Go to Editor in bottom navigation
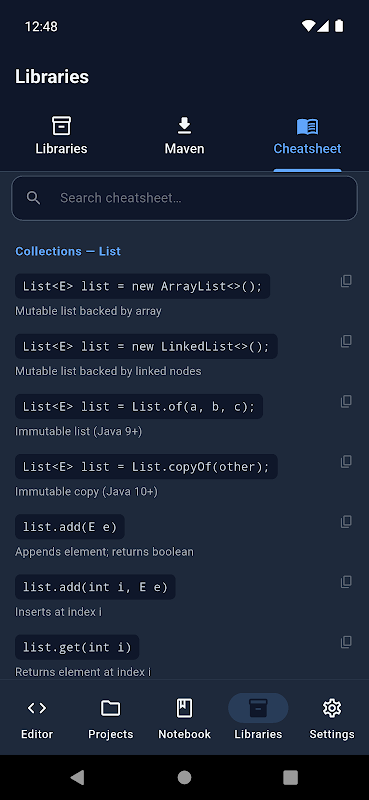 coord(37,719)
